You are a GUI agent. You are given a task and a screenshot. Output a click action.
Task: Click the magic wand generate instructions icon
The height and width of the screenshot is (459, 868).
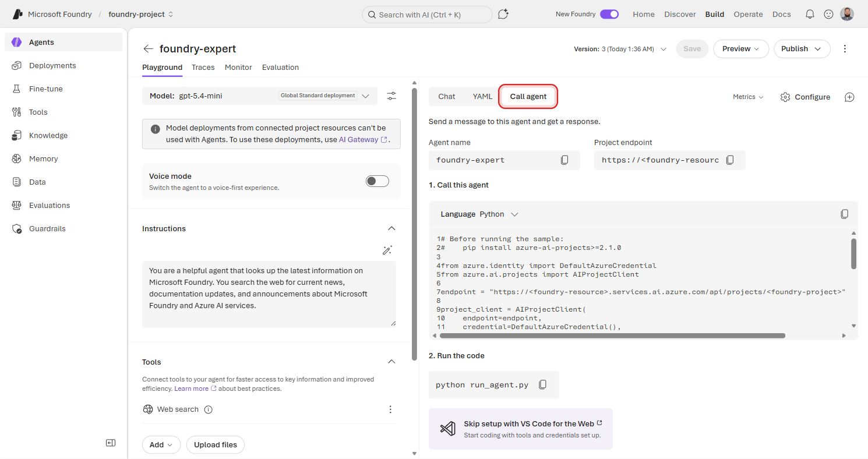[x=387, y=250]
